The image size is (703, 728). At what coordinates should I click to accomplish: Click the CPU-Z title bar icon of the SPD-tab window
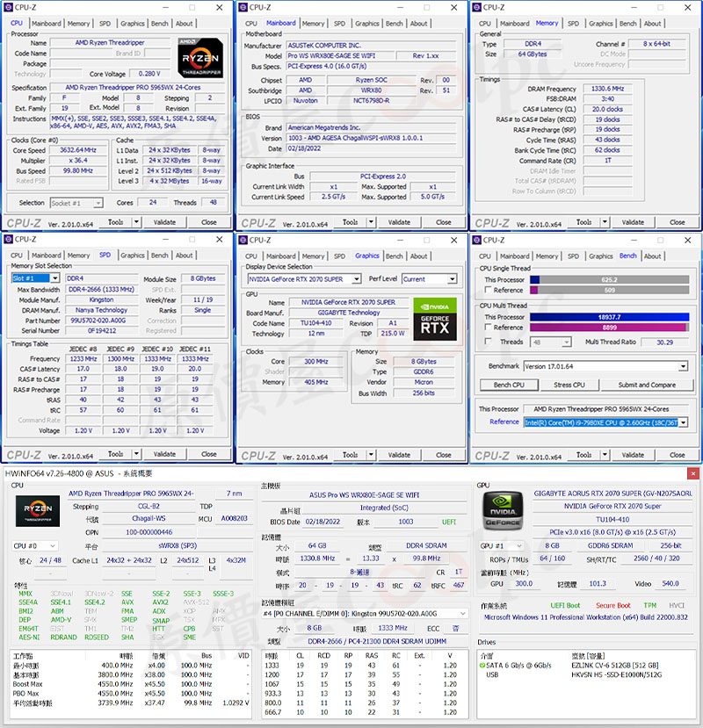coord(9,239)
